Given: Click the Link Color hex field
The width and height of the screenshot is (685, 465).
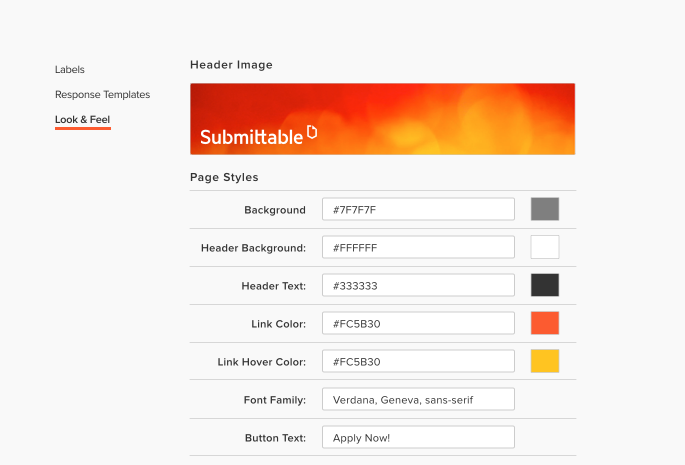Looking at the screenshot, I should pyautogui.click(x=418, y=323).
